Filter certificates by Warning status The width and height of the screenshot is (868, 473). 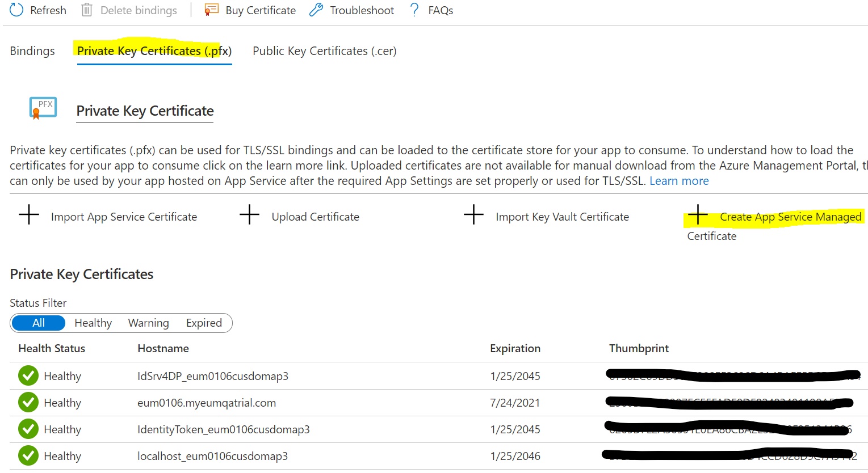(x=149, y=323)
